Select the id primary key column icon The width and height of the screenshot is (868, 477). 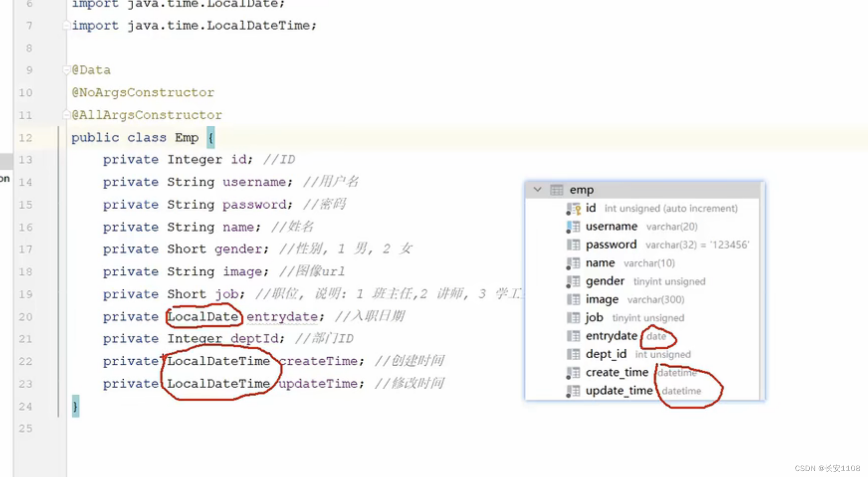(573, 209)
